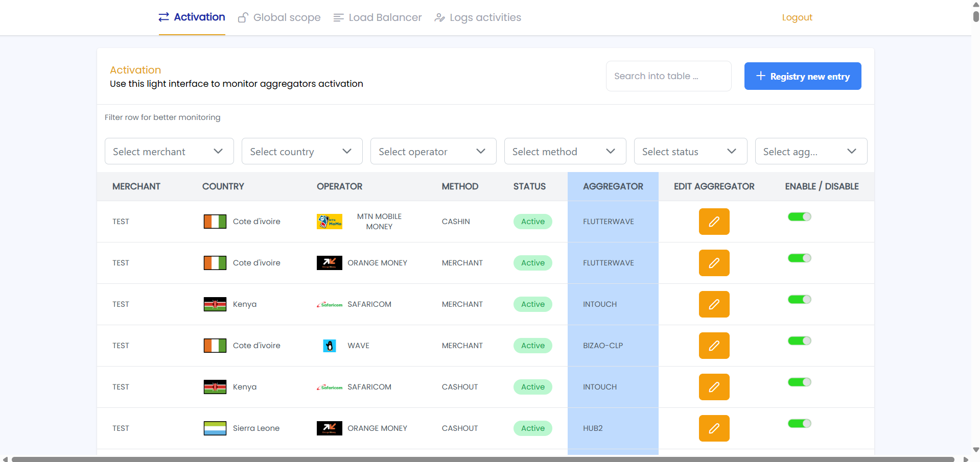Click the Registry new entry button
This screenshot has height=462, width=980.
point(802,76)
